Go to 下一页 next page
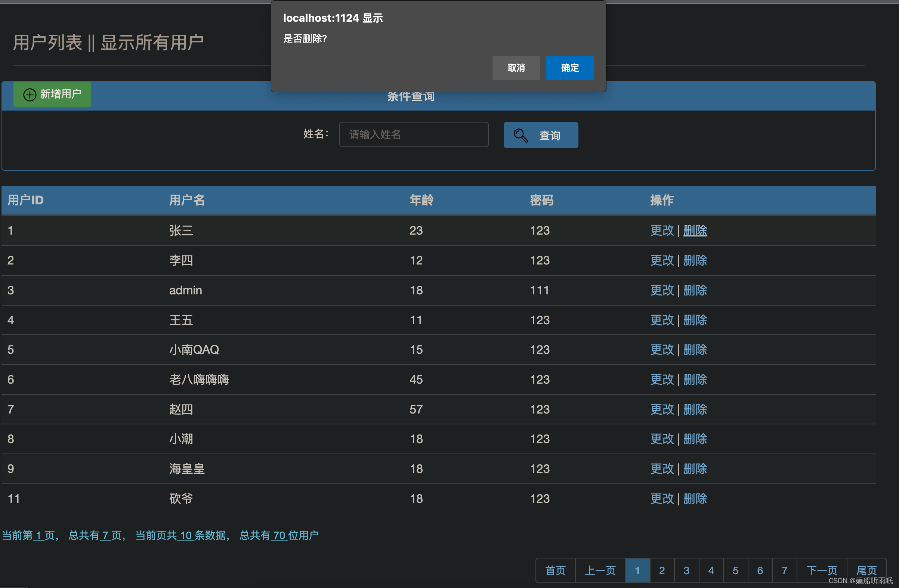Image resolution: width=899 pixels, height=588 pixels. pyautogui.click(x=822, y=570)
